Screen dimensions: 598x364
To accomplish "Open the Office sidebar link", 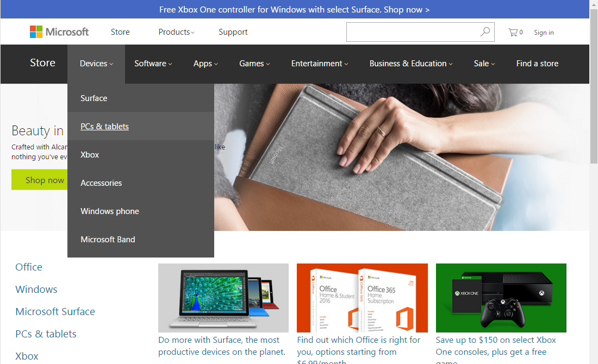I will pyautogui.click(x=28, y=267).
